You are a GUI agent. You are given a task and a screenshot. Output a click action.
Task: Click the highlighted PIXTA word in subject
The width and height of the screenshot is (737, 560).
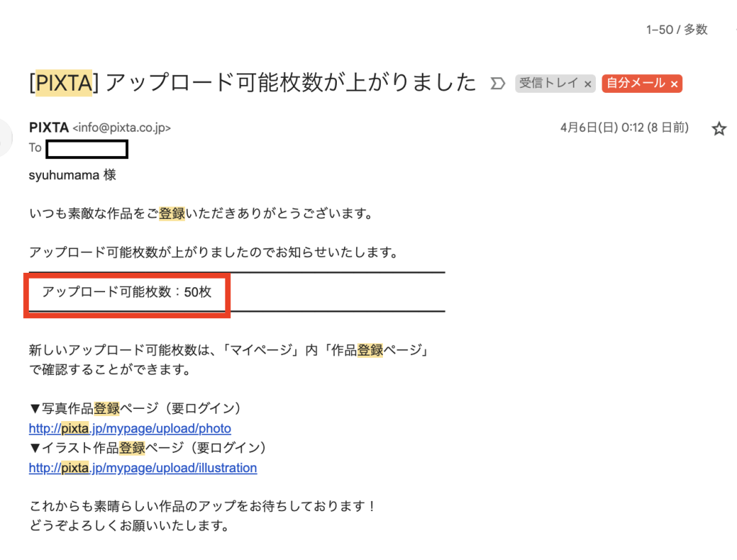[63, 83]
